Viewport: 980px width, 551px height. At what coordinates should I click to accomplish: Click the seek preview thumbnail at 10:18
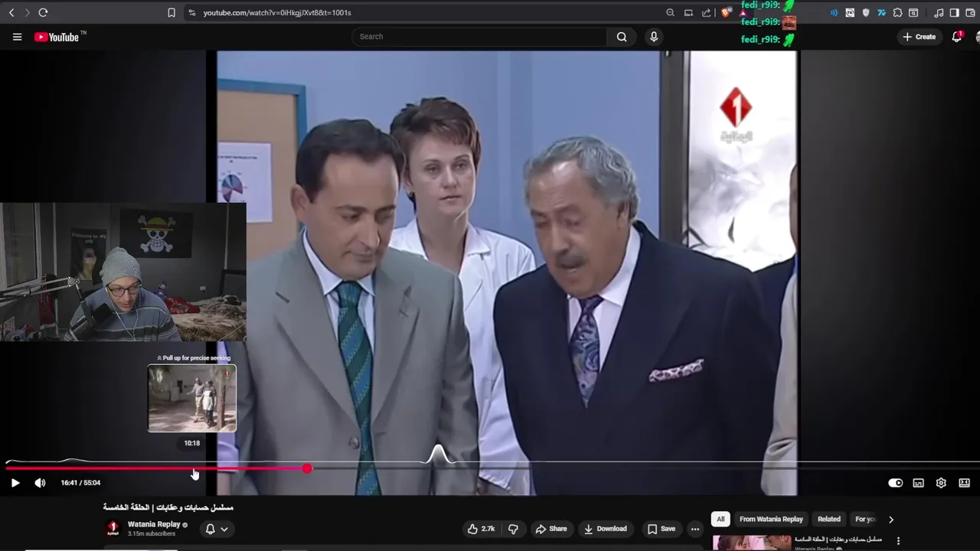pyautogui.click(x=192, y=398)
